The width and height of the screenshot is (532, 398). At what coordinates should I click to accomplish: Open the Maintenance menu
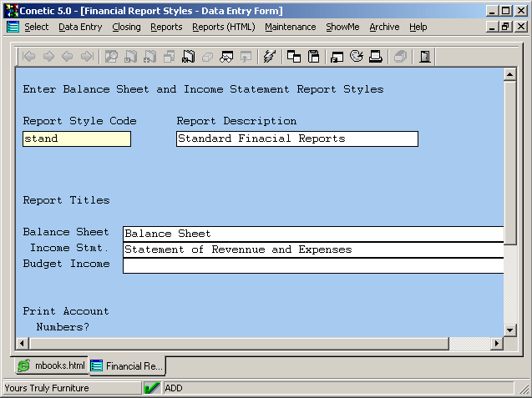click(x=290, y=27)
